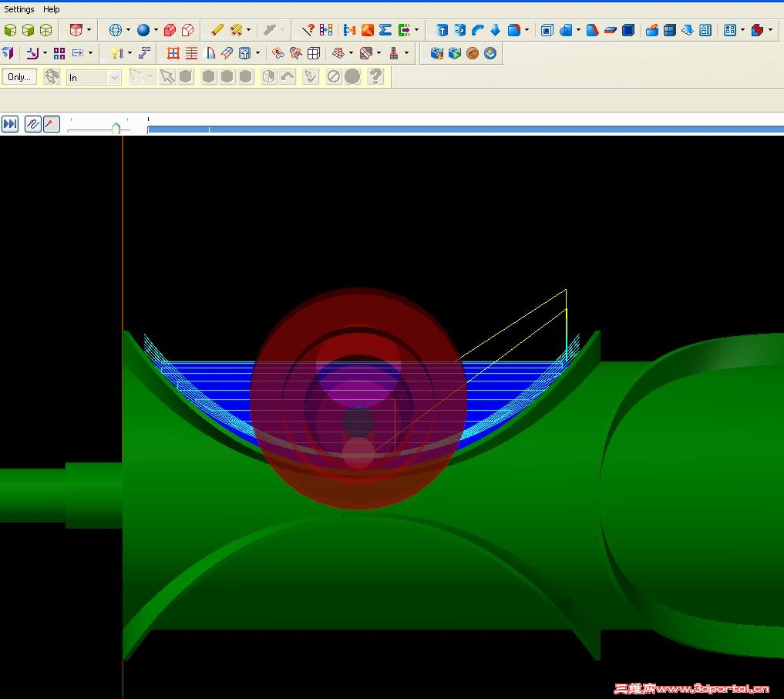Click the blue sigma icon
Image resolution: width=784 pixels, height=699 pixels.
(x=385, y=30)
